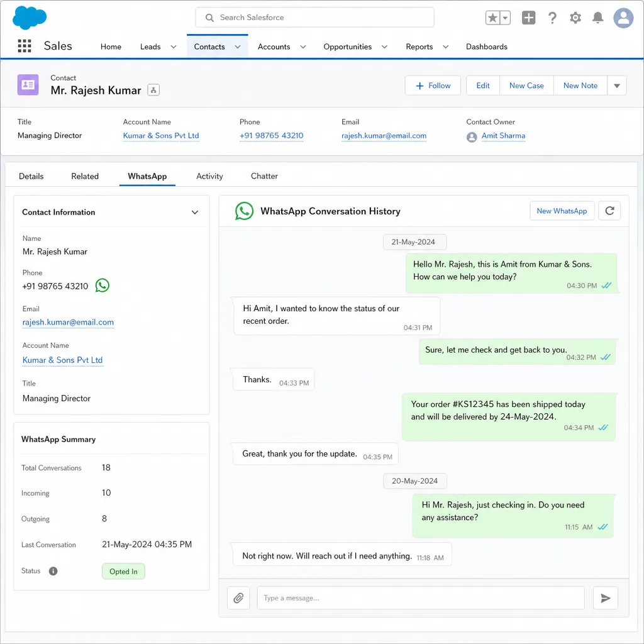Click email link in Contact Information panel
The width and height of the screenshot is (644, 644).
pos(68,323)
